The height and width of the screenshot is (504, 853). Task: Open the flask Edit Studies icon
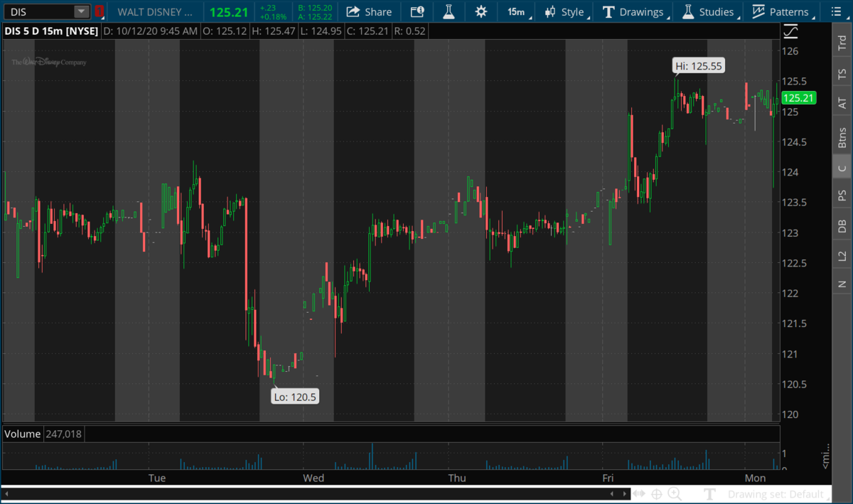[449, 11]
